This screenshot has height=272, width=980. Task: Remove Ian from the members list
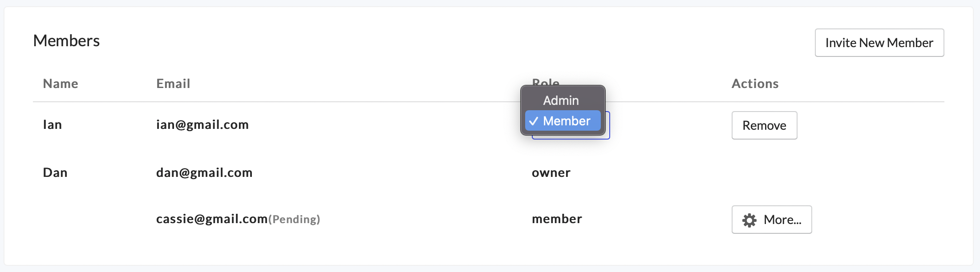[x=764, y=125]
